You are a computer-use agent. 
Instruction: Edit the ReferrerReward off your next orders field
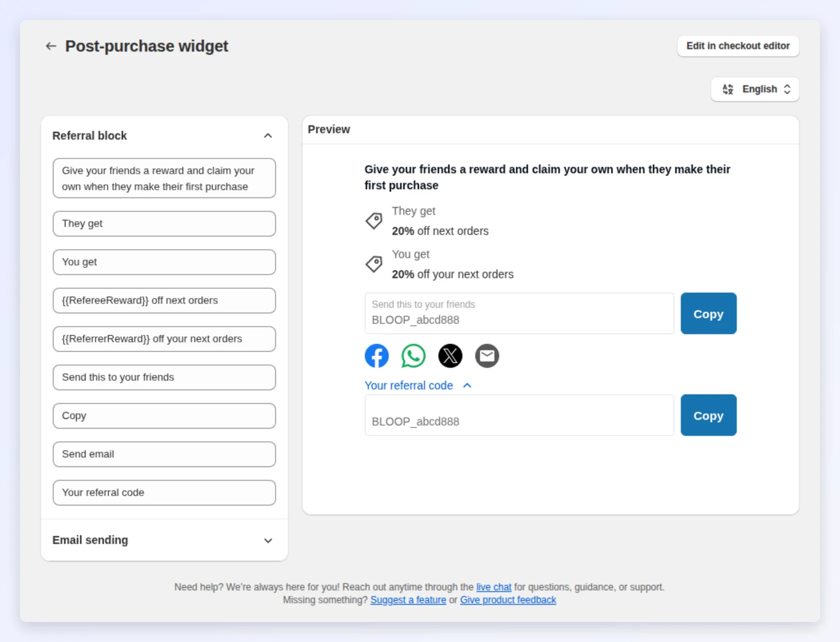pyautogui.click(x=164, y=339)
